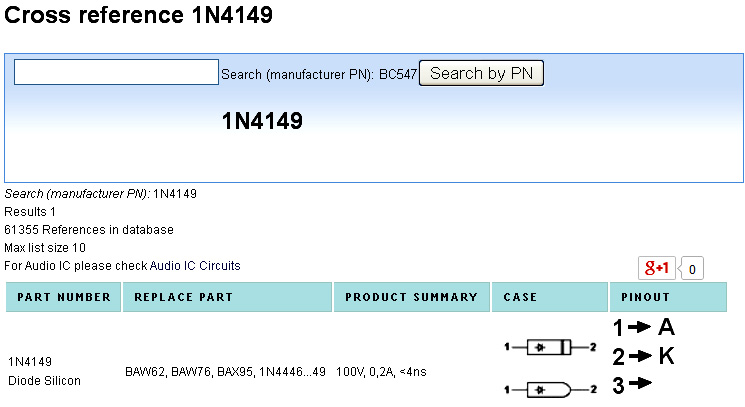Open the Audio IC Circuits link
Image resolution: width=745 pixels, height=407 pixels.
point(195,265)
